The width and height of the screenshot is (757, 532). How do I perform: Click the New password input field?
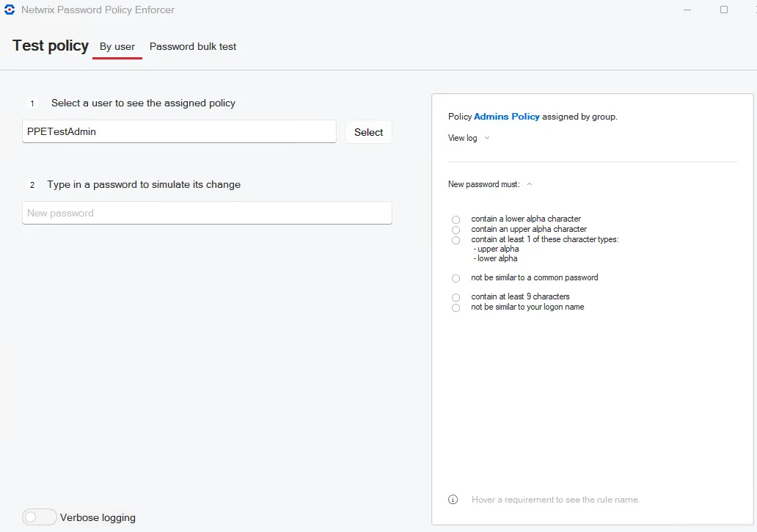207,213
